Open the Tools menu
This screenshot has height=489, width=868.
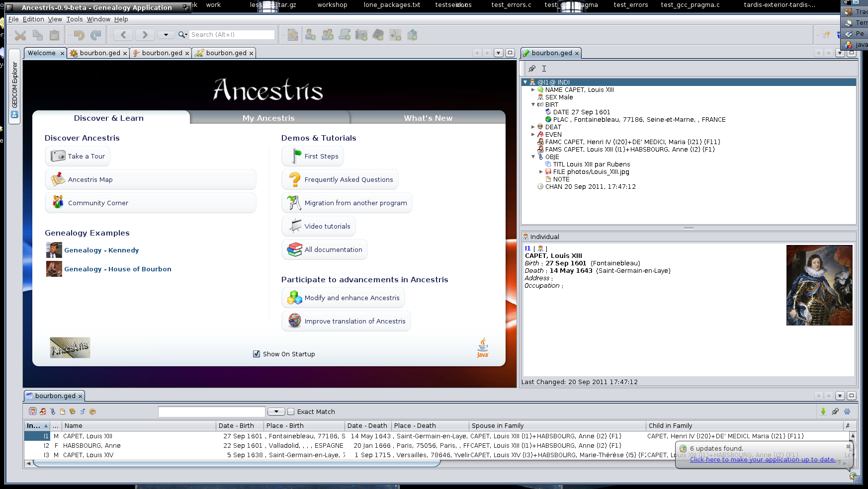point(75,19)
